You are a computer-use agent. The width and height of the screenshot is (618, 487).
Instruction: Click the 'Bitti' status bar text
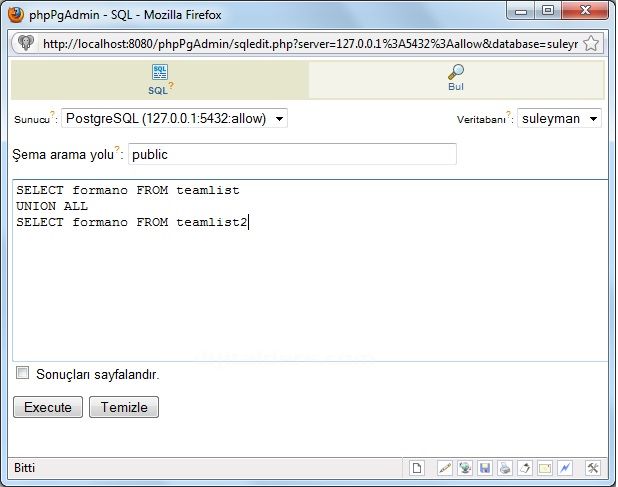point(24,468)
